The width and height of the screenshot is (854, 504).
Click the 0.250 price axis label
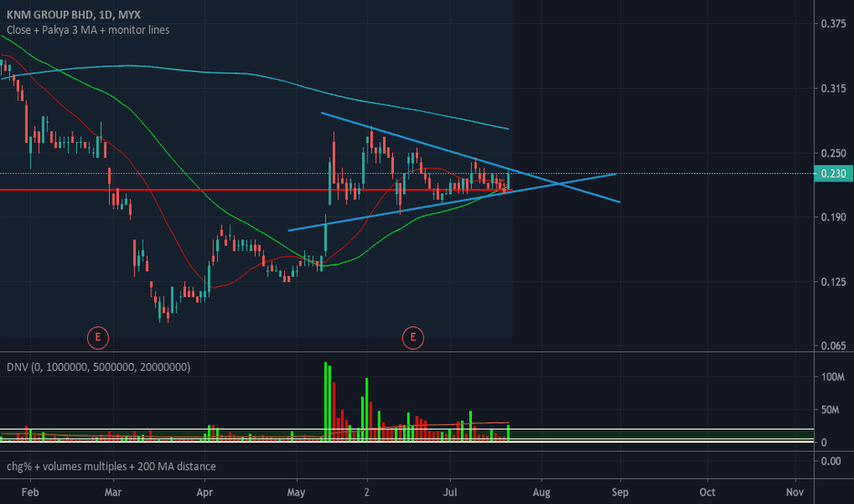pos(833,154)
